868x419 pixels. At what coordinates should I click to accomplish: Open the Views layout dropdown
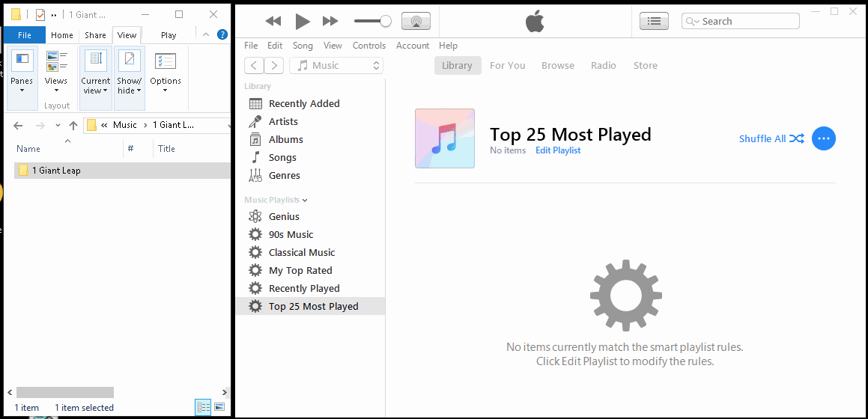pyautogui.click(x=56, y=71)
